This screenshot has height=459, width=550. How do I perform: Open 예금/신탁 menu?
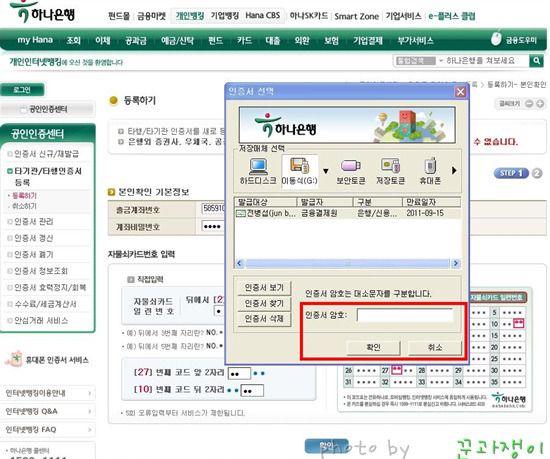[177, 41]
